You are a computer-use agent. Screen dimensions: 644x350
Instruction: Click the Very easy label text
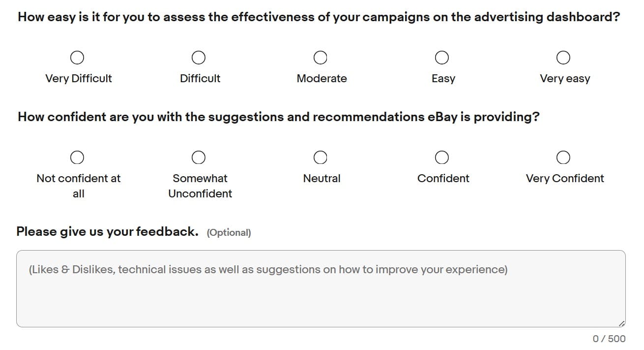[565, 79]
